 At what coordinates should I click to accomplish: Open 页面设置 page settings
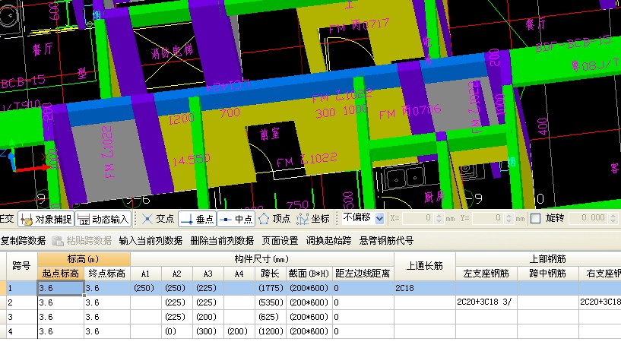[280, 240]
